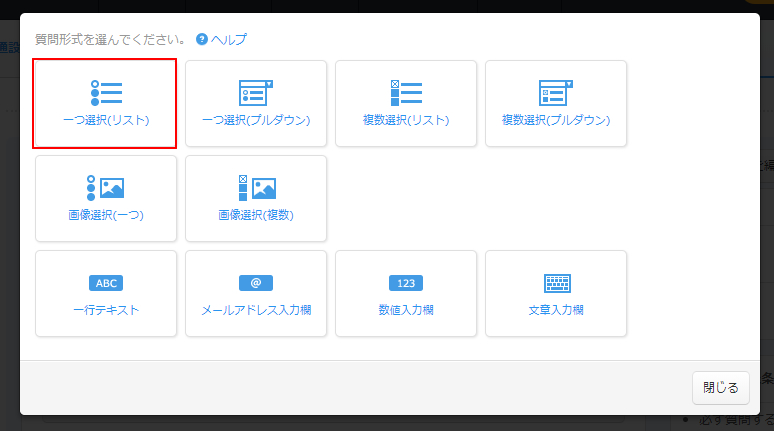The width and height of the screenshot is (774, 431).
Task: Click the single-choice pulldown icon
Action: pyautogui.click(x=256, y=93)
